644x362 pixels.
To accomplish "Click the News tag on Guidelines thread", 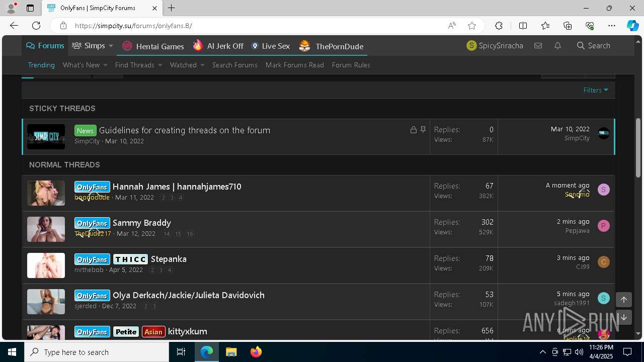I will pyautogui.click(x=85, y=131).
